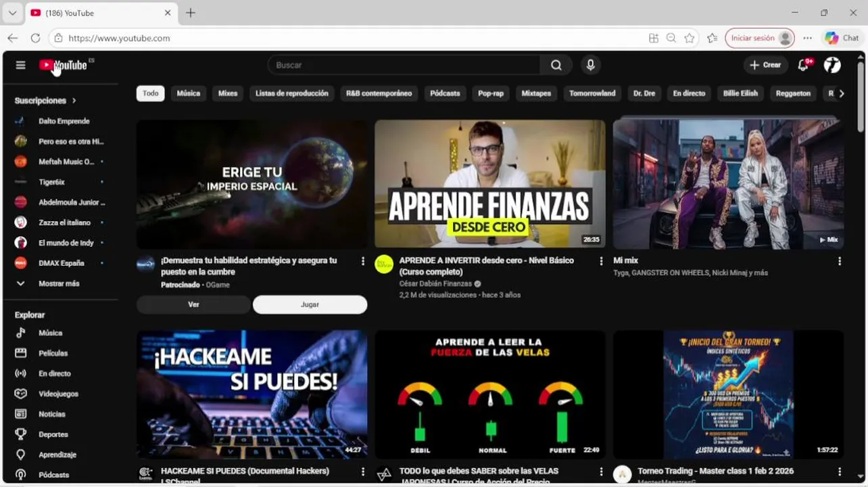Reload the page

coord(35,39)
